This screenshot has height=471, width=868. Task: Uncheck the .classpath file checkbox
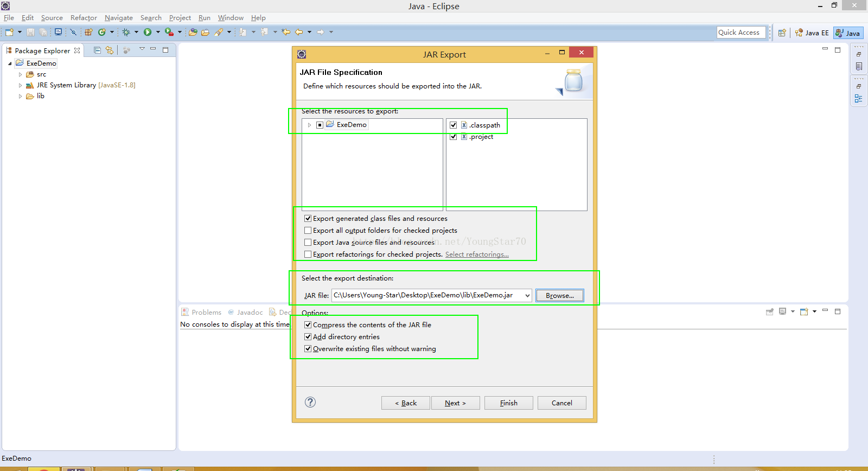[454, 125]
